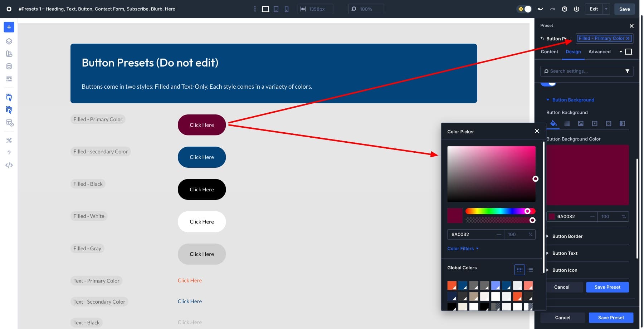Collapse the Button Background section

(x=548, y=100)
